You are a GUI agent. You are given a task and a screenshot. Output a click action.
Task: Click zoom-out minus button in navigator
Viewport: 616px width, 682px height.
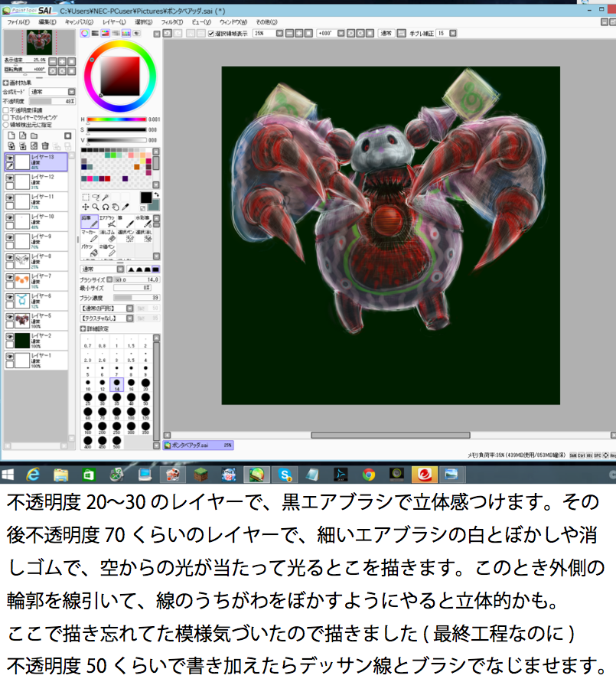tap(53, 61)
